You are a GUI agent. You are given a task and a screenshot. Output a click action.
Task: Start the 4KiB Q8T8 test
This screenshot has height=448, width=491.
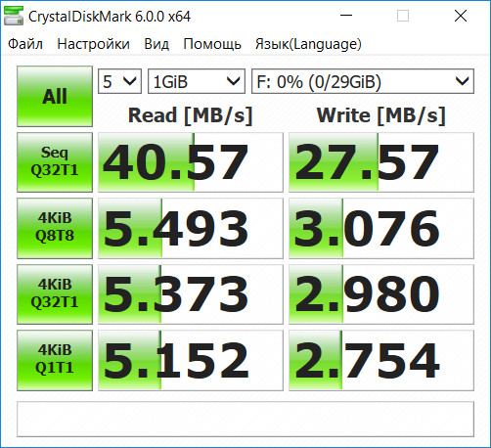coord(55,228)
